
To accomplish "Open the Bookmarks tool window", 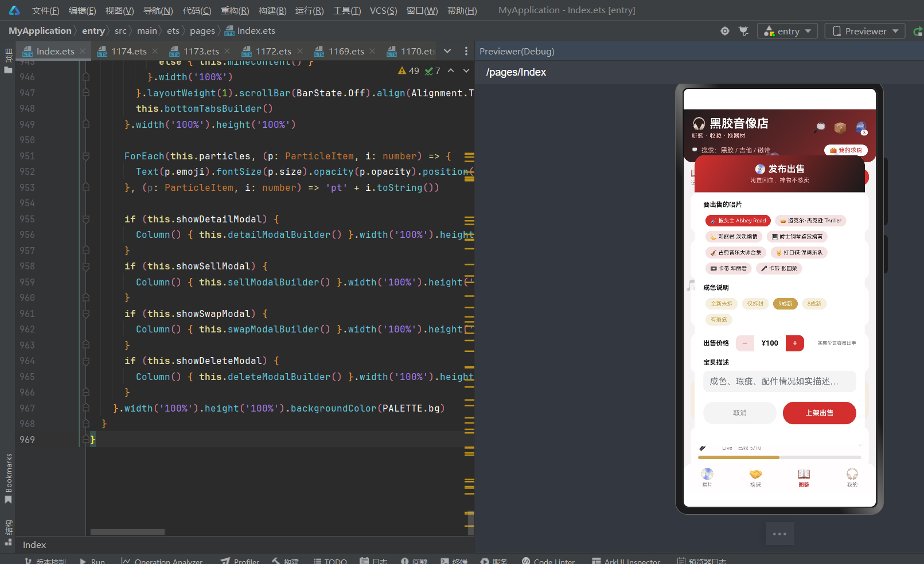I will [x=8, y=478].
